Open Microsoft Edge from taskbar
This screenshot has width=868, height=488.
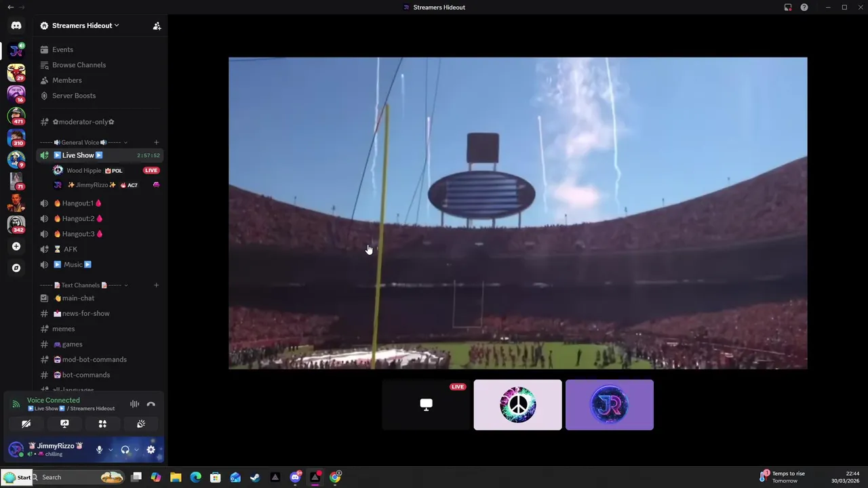point(195,477)
